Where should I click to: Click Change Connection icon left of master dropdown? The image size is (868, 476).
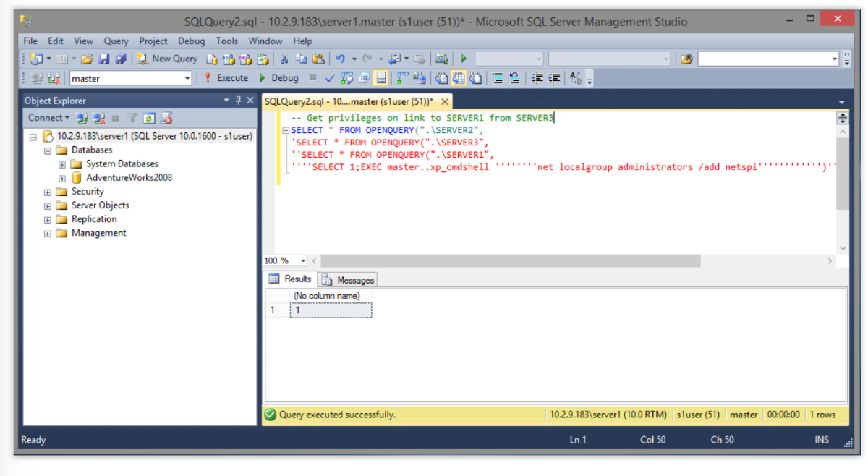(x=54, y=77)
